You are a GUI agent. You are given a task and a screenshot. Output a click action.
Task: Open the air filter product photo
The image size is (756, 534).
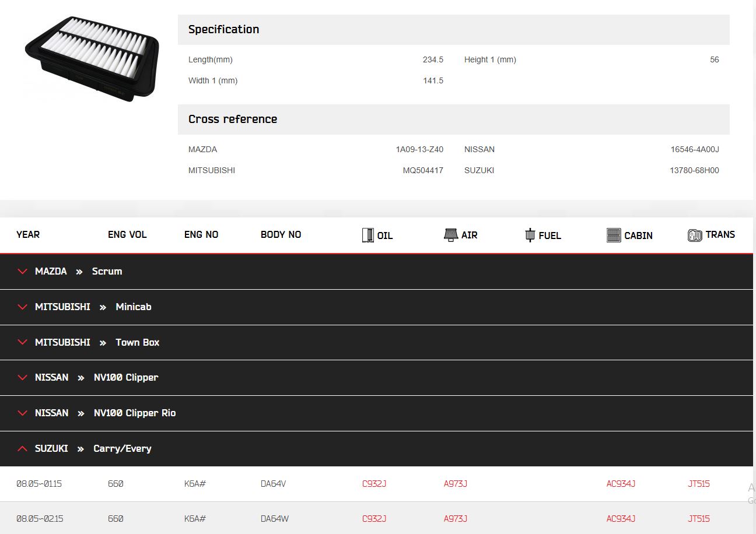point(92,58)
